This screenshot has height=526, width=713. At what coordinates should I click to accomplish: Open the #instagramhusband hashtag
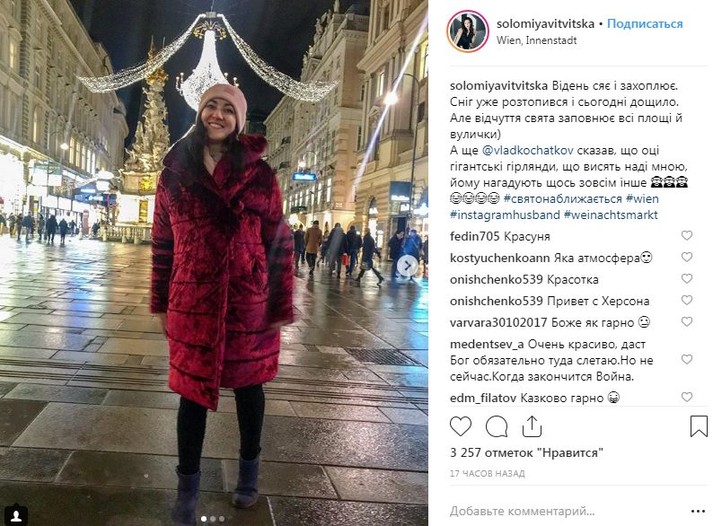pos(505,215)
